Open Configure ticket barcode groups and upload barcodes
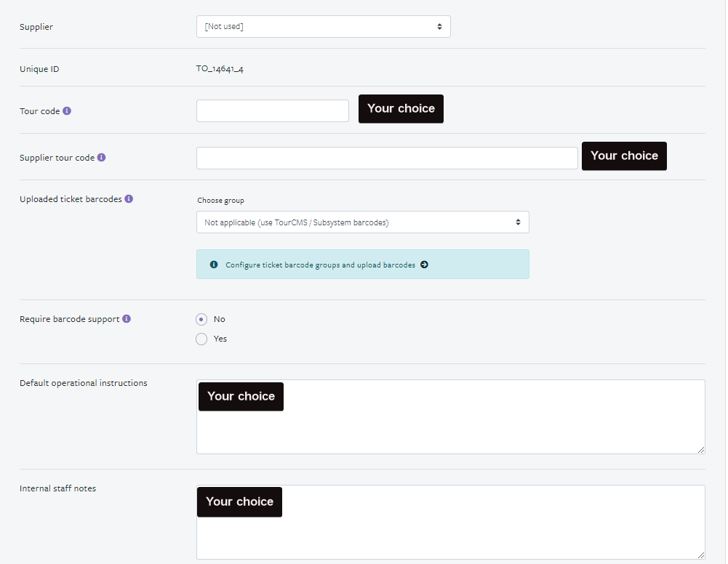This screenshot has height=564, width=728. pos(319,264)
